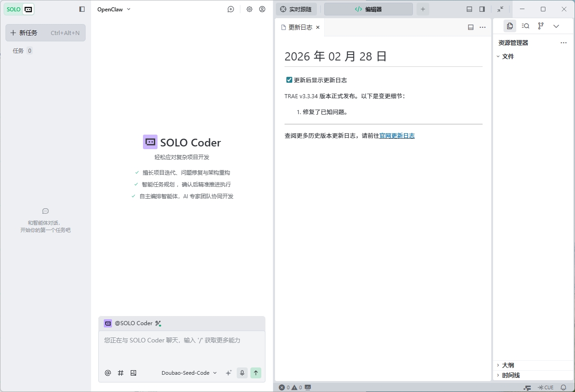Start voice input with the microphone icon
The height and width of the screenshot is (392, 575).
[x=242, y=373]
